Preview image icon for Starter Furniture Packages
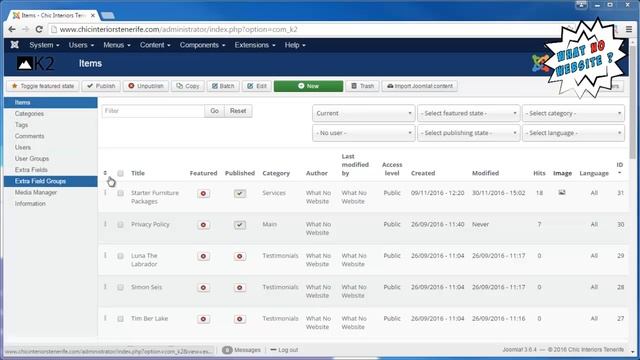The image size is (640, 360). (562, 192)
